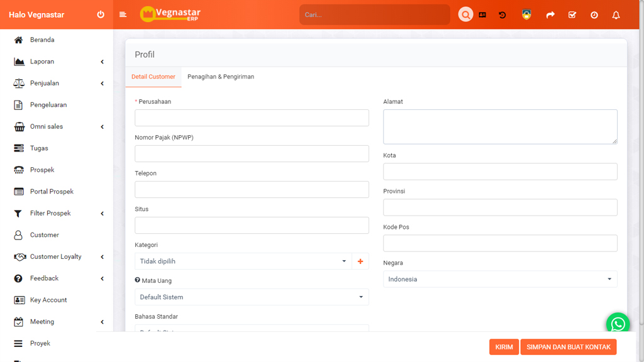This screenshot has width=644, height=362.
Task: Select the Detail Customer tab
Action: [x=153, y=77]
